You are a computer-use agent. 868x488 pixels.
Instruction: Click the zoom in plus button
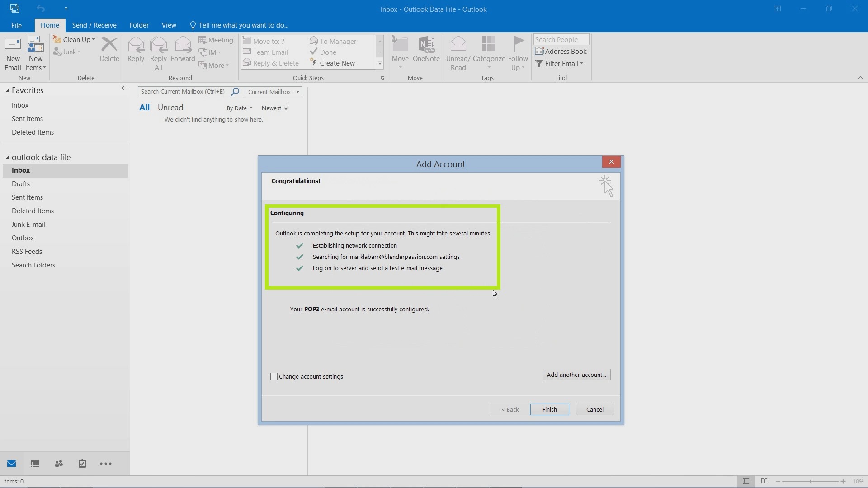click(843, 481)
